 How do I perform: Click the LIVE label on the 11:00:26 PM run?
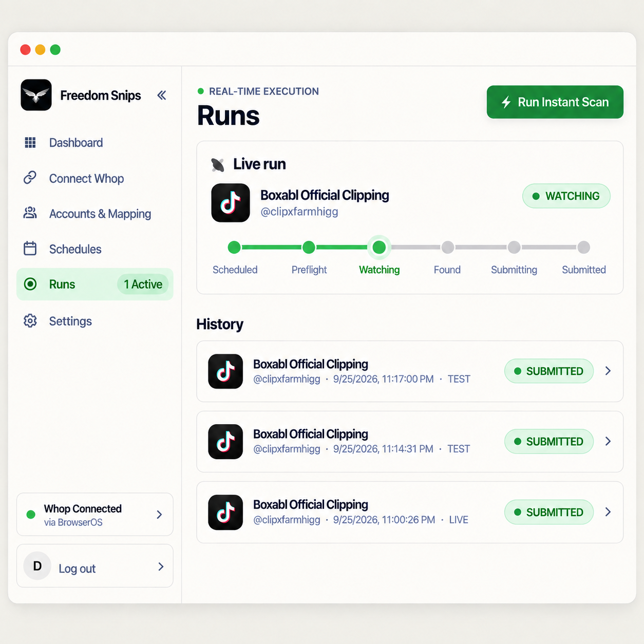tap(459, 520)
